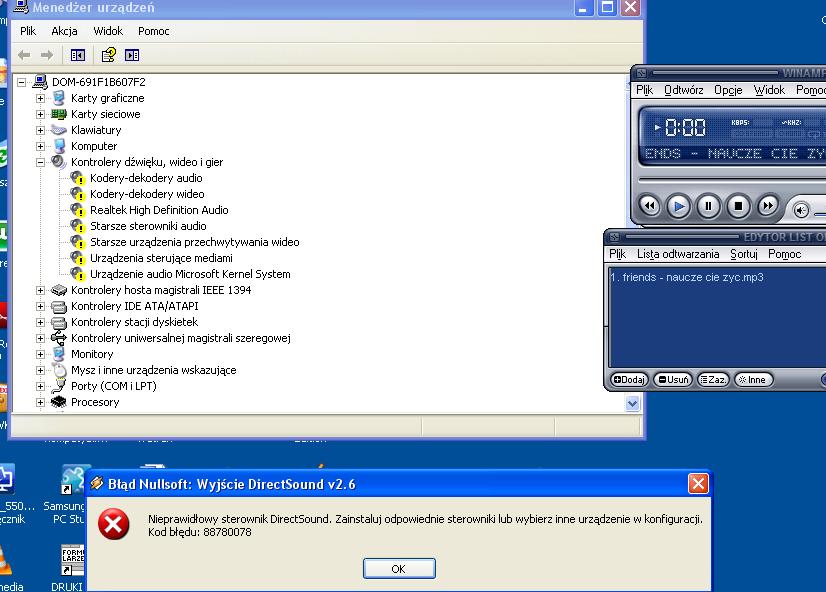
Task: Expand the Karty sieciowe node
Action: click(40, 114)
